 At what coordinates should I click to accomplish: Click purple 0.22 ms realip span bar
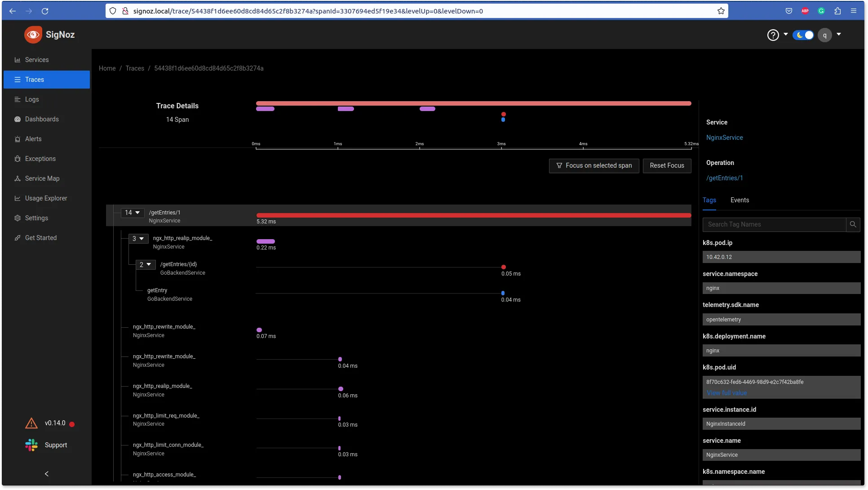point(266,241)
